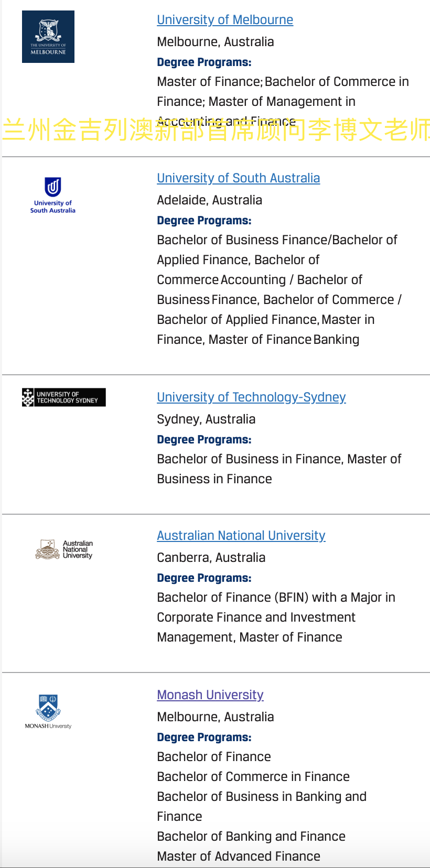Click Bachelor of Commerce in Finance line
The width and height of the screenshot is (430, 868).
tap(253, 777)
